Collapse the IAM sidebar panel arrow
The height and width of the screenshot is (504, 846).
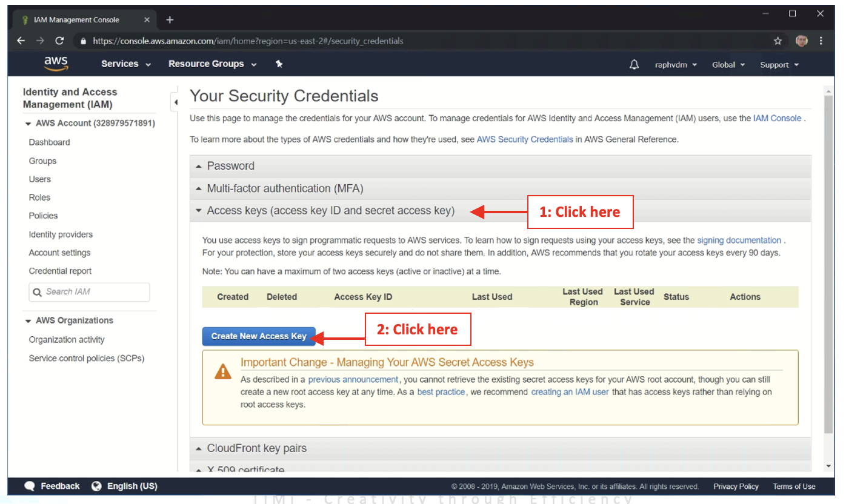point(176,102)
